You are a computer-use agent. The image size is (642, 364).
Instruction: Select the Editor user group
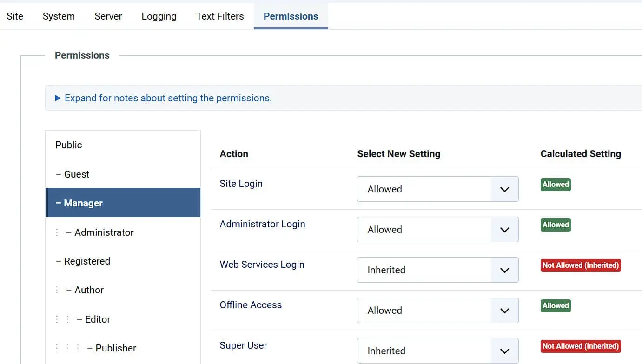[97, 319]
